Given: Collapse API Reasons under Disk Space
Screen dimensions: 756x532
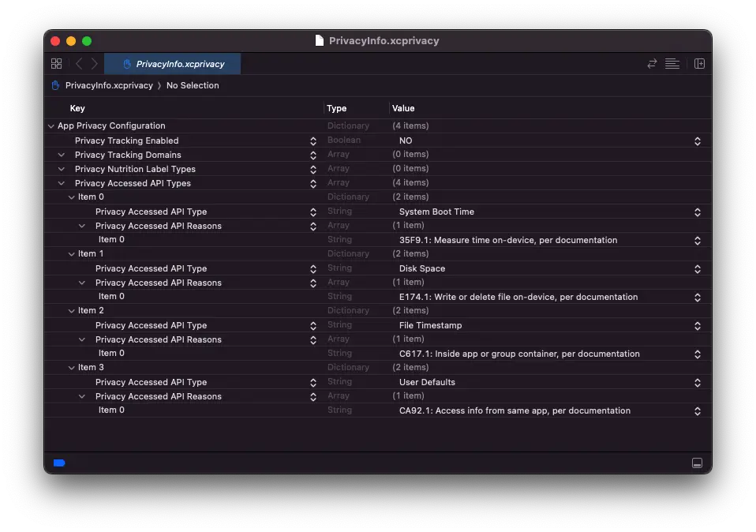Looking at the screenshot, I should (x=82, y=283).
